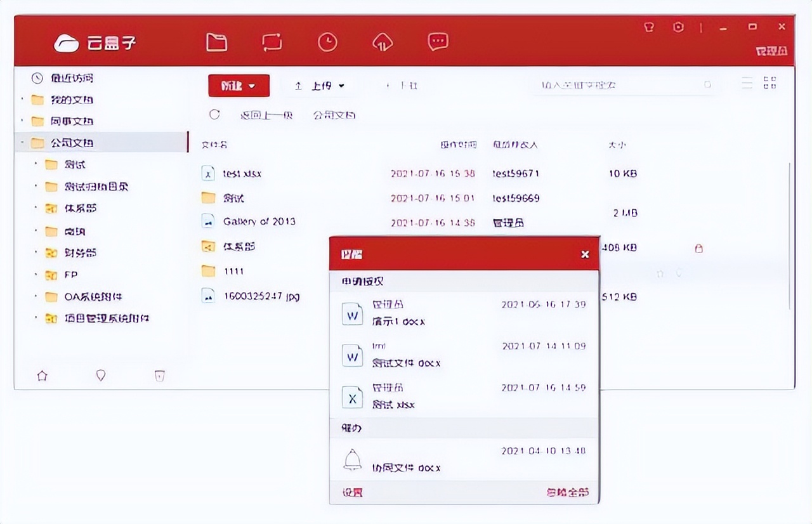Open recent history via the clock icon

[327, 41]
